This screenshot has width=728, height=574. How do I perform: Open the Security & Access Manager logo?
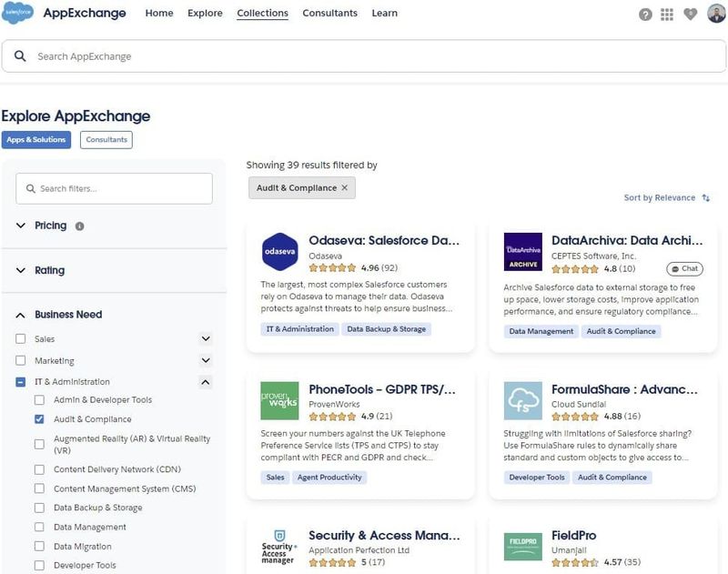[x=279, y=547]
